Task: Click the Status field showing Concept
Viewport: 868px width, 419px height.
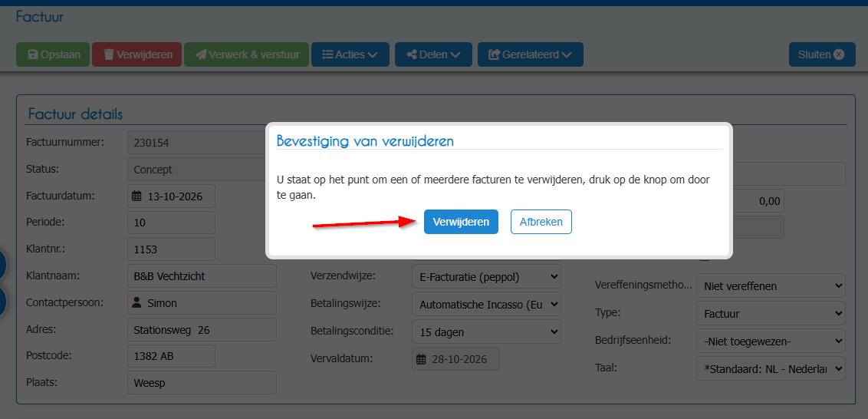Action: 196,170
